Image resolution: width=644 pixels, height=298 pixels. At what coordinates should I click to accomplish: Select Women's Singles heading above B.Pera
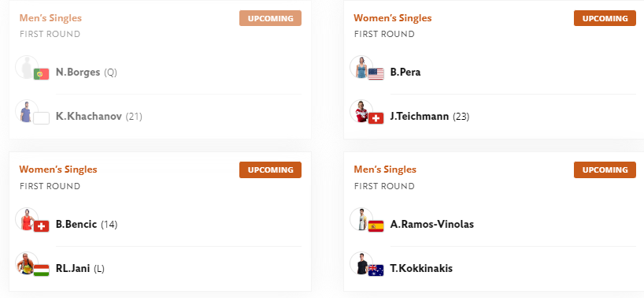pyautogui.click(x=393, y=18)
